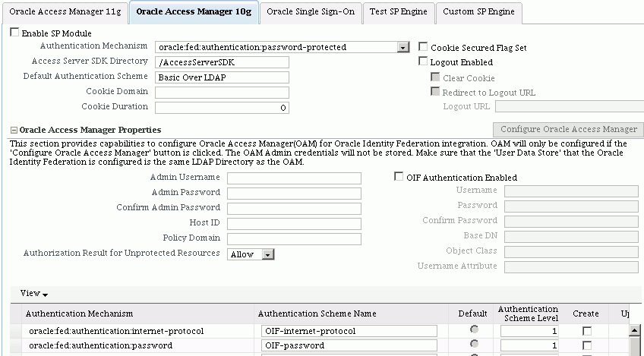Set OIF-internet-protocol as default scheme
This screenshot has height=356, width=644.
pyautogui.click(x=474, y=329)
